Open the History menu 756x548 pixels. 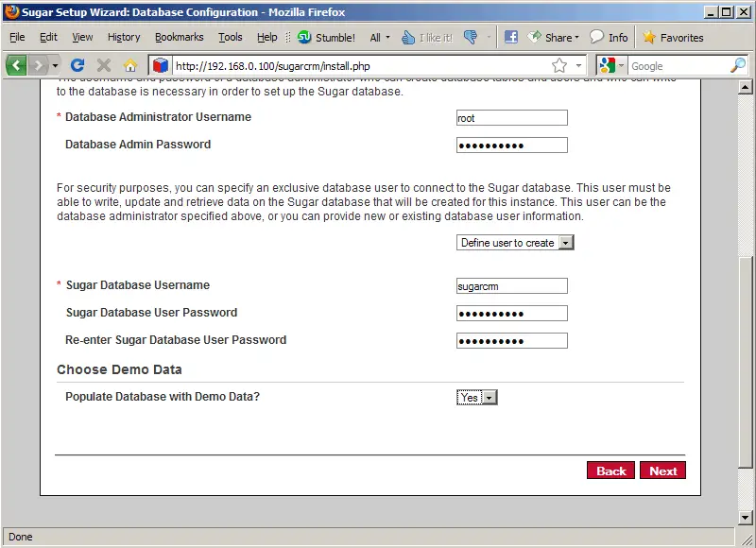[x=124, y=38]
